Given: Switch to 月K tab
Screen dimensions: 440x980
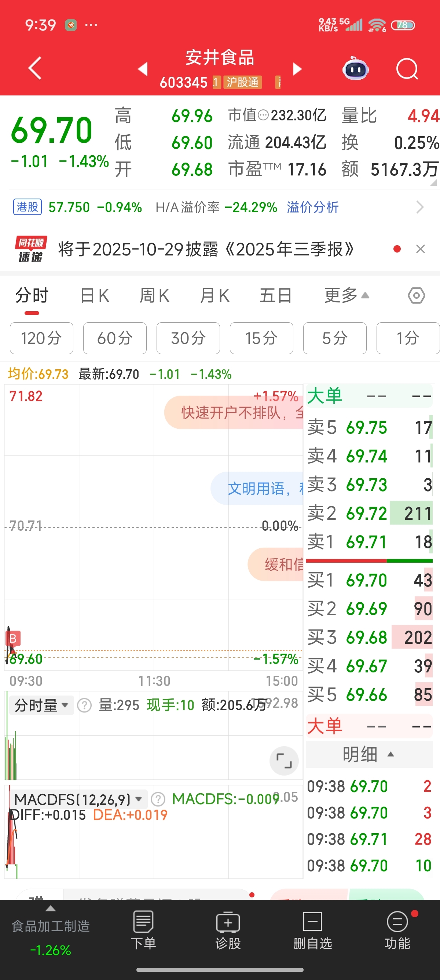Looking at the screenshot, I should click(x=214, y=295).
